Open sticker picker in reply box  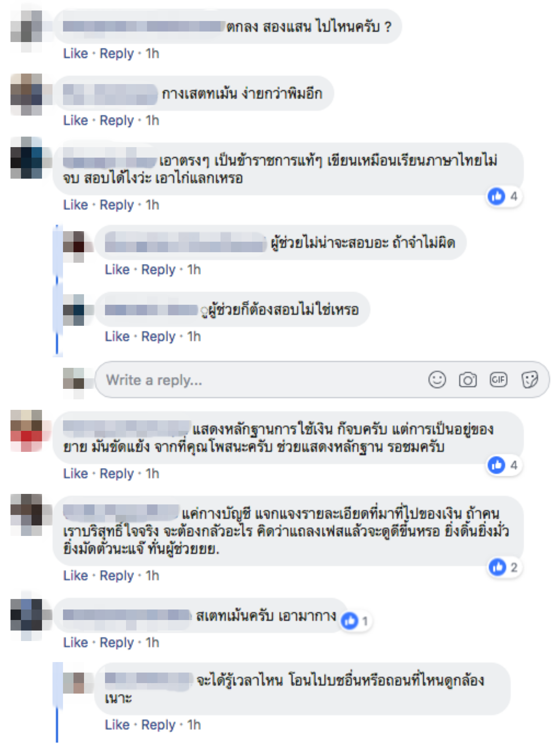530,380
